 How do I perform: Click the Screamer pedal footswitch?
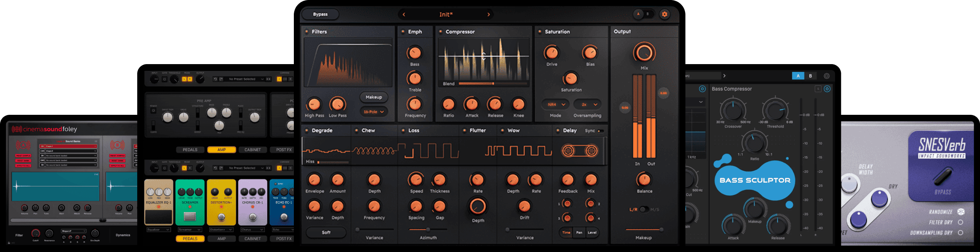189,217
